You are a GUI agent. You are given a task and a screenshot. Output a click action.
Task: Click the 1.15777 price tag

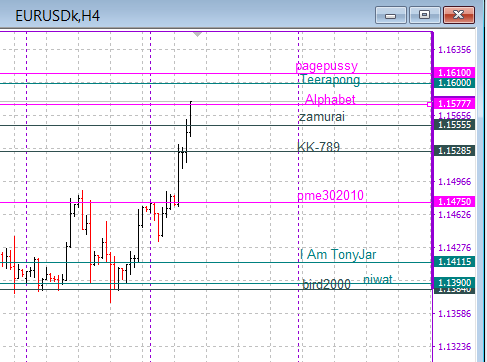[x=454, y=104]
